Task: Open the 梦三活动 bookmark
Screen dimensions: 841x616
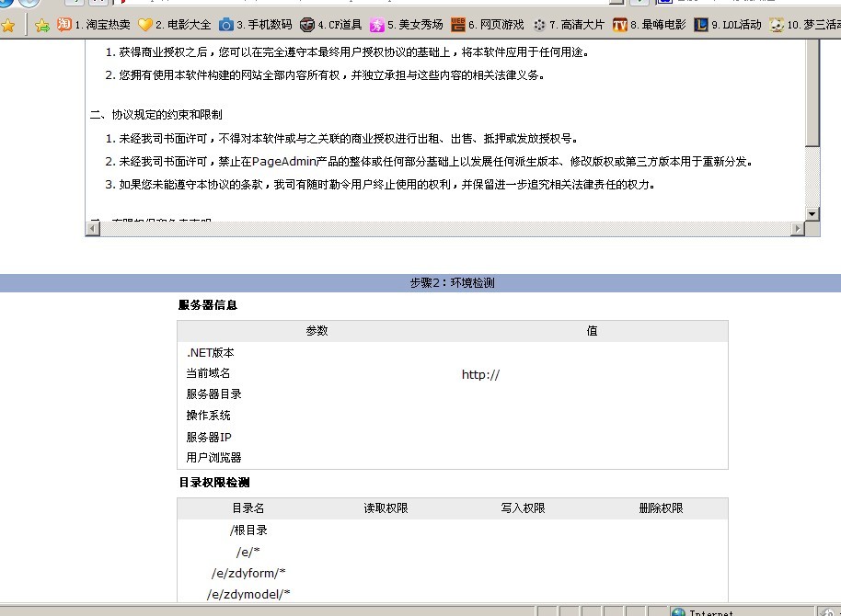Action: 805,25
